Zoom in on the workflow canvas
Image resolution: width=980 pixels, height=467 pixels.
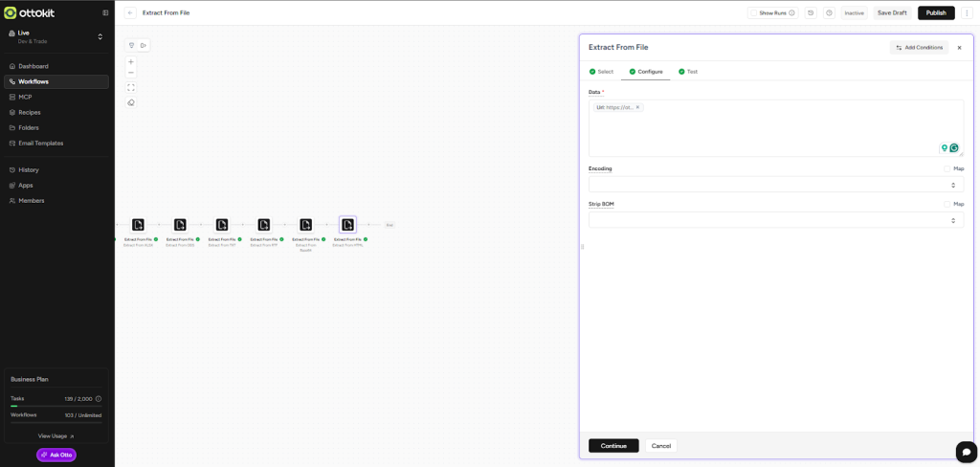pyautogui.click(x=131, y=61)
